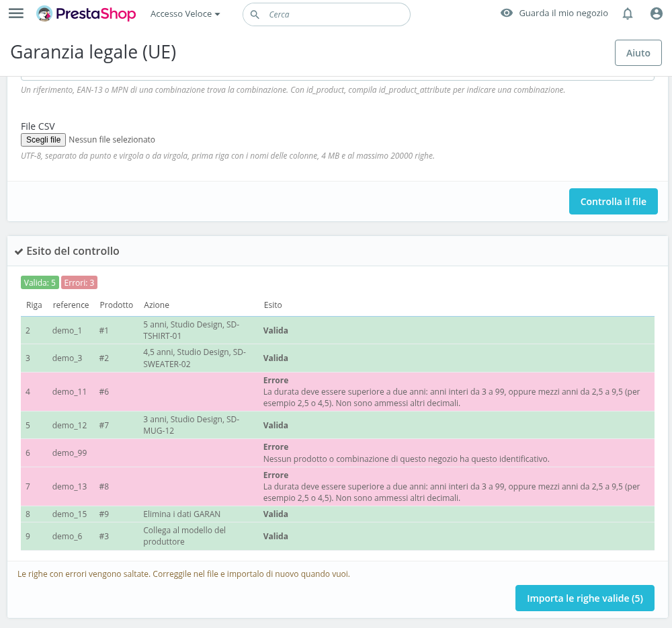Image resolution: width=672 pixels, height=628 pixels.
Task: Select the demo_15 reference cell
Action: 69,514
